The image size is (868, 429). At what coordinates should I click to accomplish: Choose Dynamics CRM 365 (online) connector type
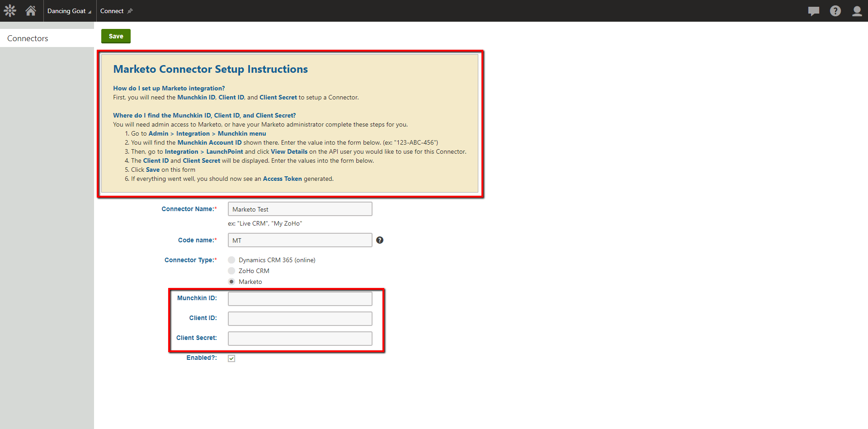tap(231, 260)
